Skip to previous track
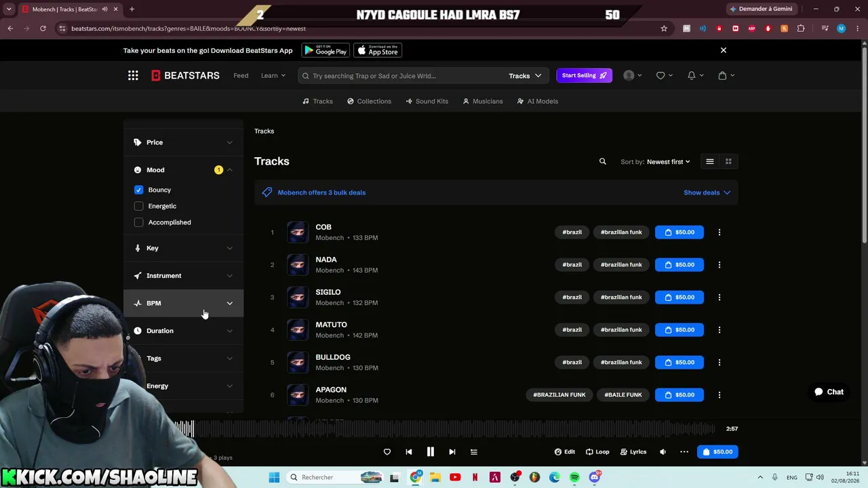Image resolution: width=868 pixels, height=488 pixels. (x=409, y=452)
